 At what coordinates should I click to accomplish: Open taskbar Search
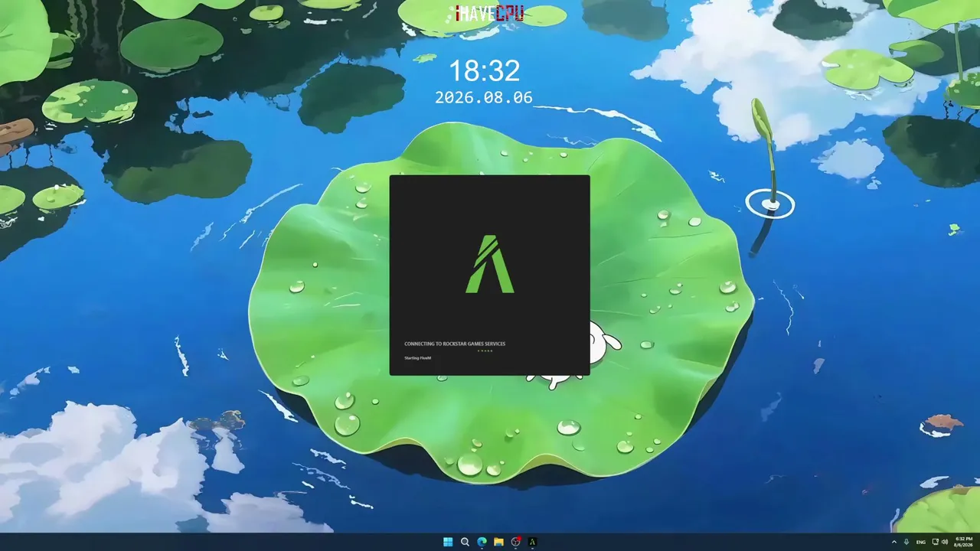(465, 542)
